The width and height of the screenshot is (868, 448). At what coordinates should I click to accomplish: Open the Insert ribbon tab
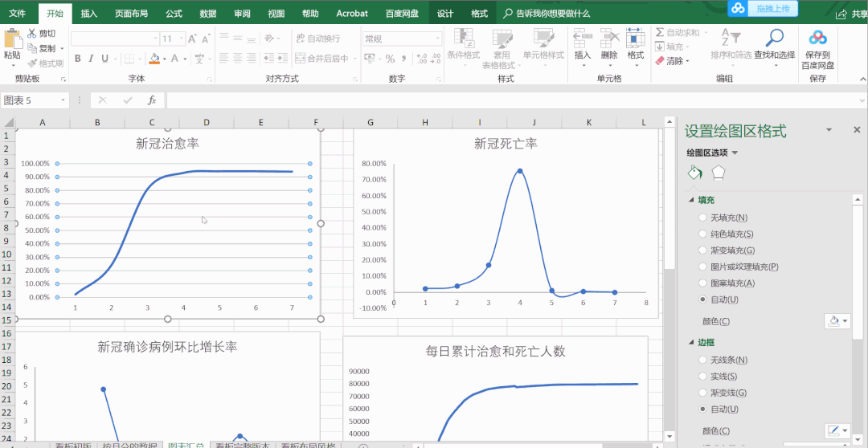[x=89, y=14]
